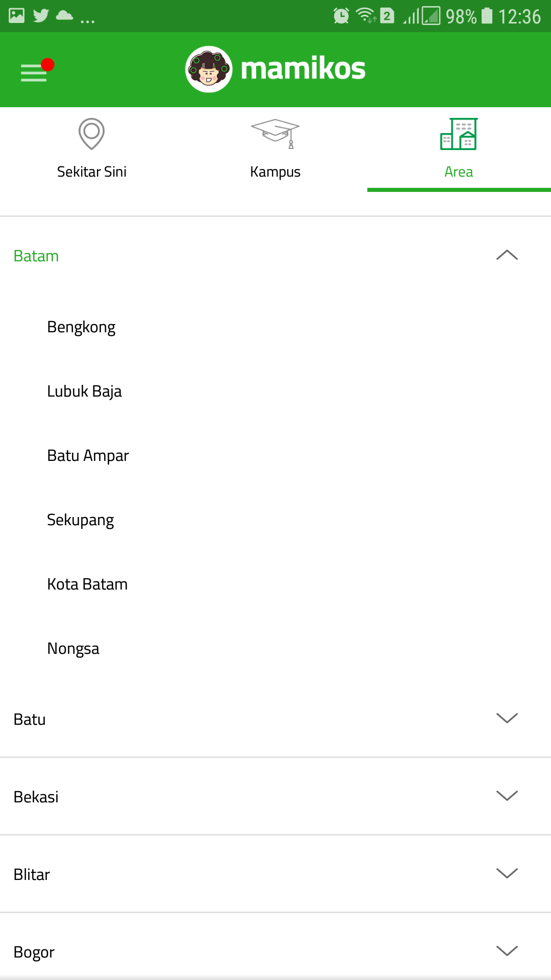The width and height of the screenshot is (551, 980).
Task: Choose the Batu Ampar area
Action: point(88,455)
